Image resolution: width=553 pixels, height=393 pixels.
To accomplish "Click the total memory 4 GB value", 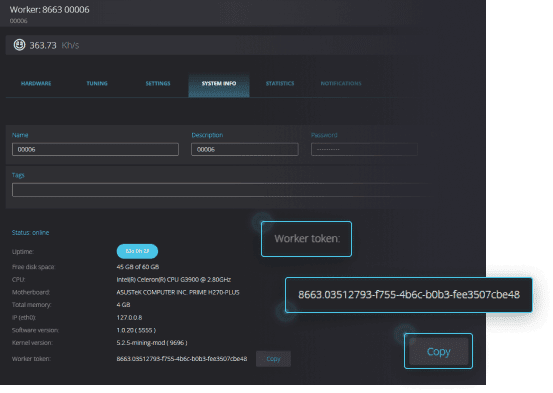I will [123, 304].
